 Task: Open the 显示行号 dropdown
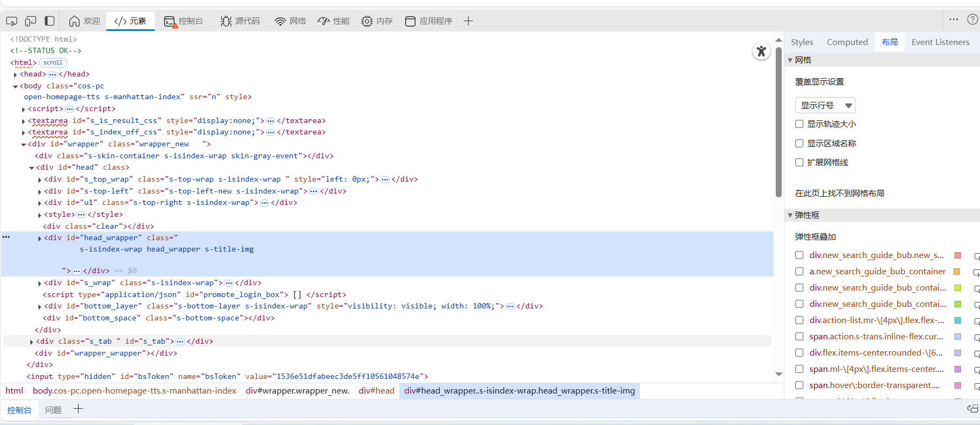pos(826,105)
